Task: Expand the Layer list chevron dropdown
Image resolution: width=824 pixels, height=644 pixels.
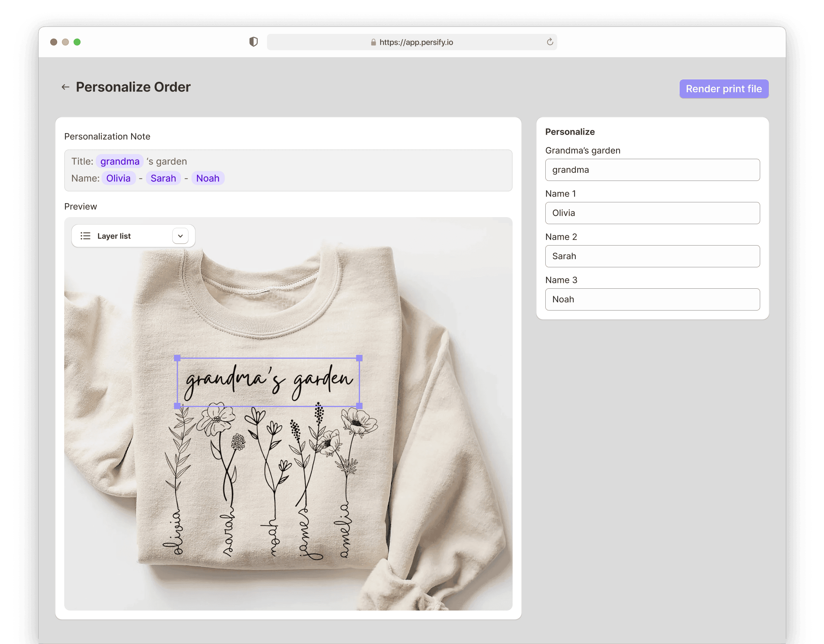Action: pyautogui.click(x=180, y=236)
